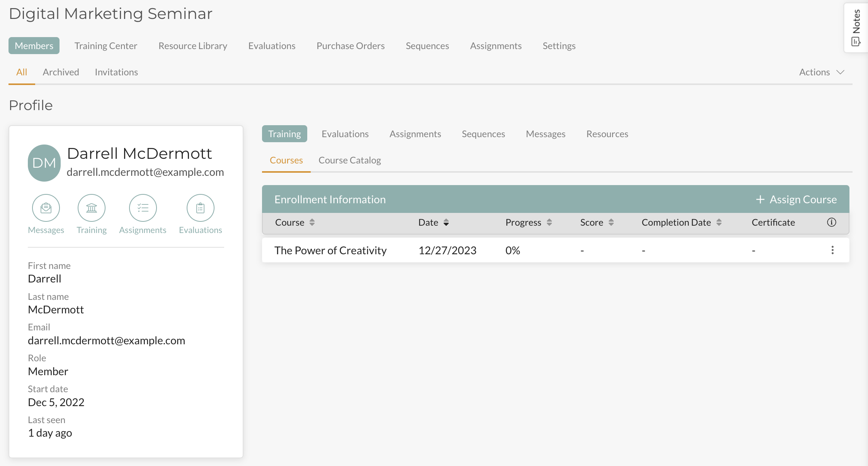Open the Actions dropdown
Image resolution: width=868 pixels, height=466 pixels.
click(x=821, y=72)
